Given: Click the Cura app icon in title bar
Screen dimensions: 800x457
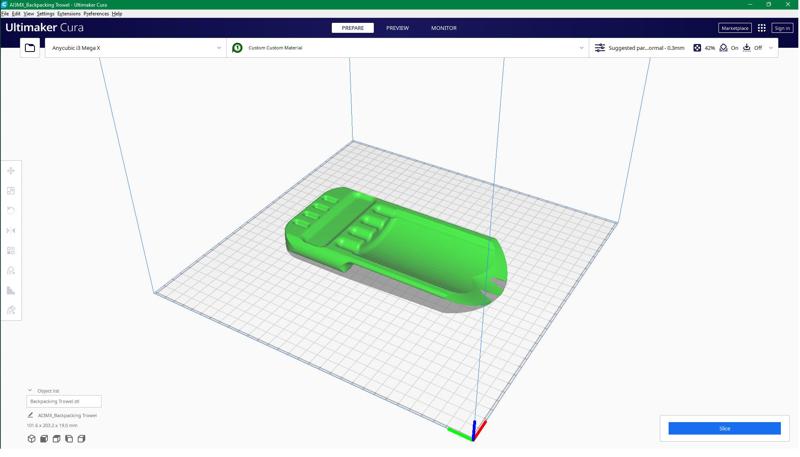Looking at the screenshot, I should [5, 5].
